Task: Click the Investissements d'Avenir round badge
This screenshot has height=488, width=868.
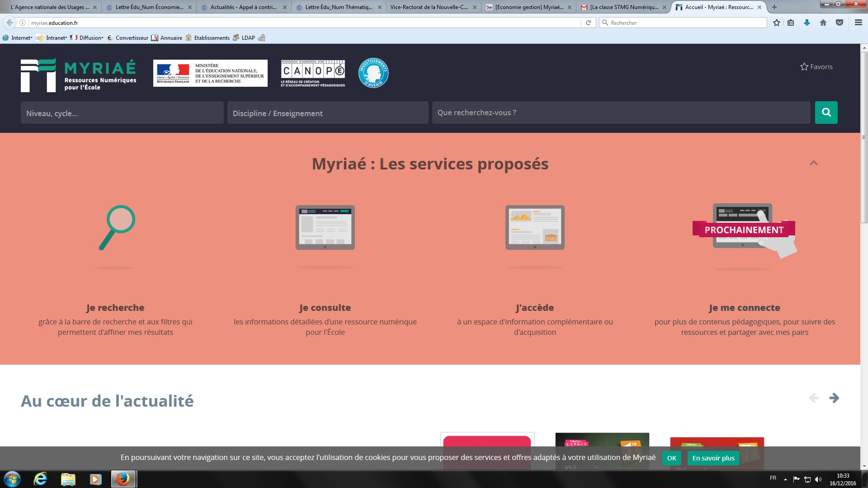Action: [373, 73]
